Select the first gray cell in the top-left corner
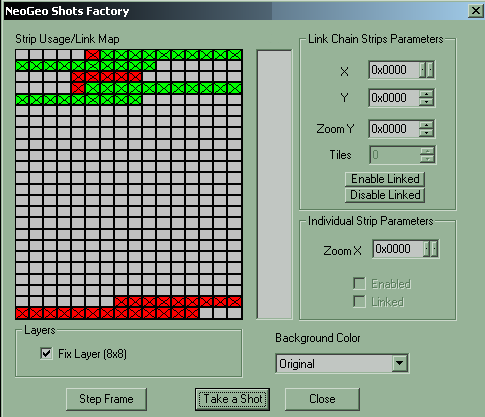This screenshot has height=417, width=485. tap(22, 55)
